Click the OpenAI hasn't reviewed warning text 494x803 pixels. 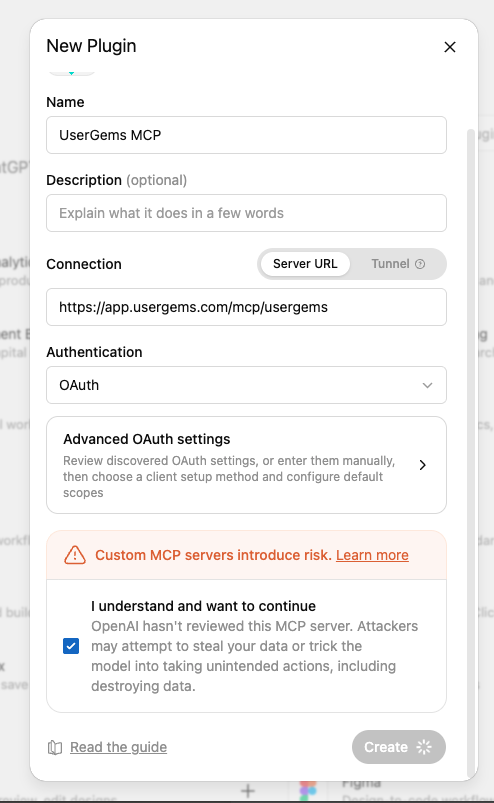click(x=254, y=656)
